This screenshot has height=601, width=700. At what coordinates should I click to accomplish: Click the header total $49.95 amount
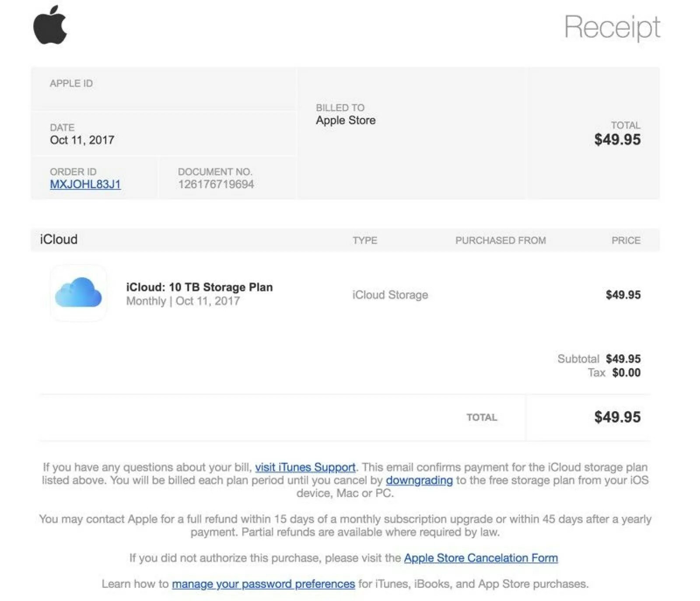click(x=617, y=140)
